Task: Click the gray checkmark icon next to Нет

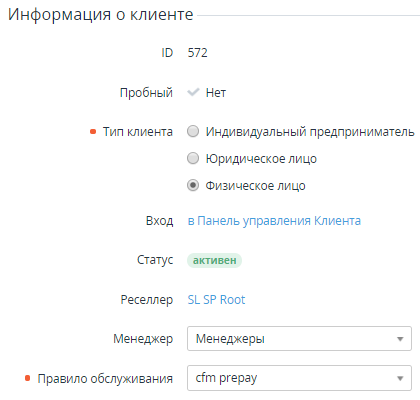Action: click(193, 92)
